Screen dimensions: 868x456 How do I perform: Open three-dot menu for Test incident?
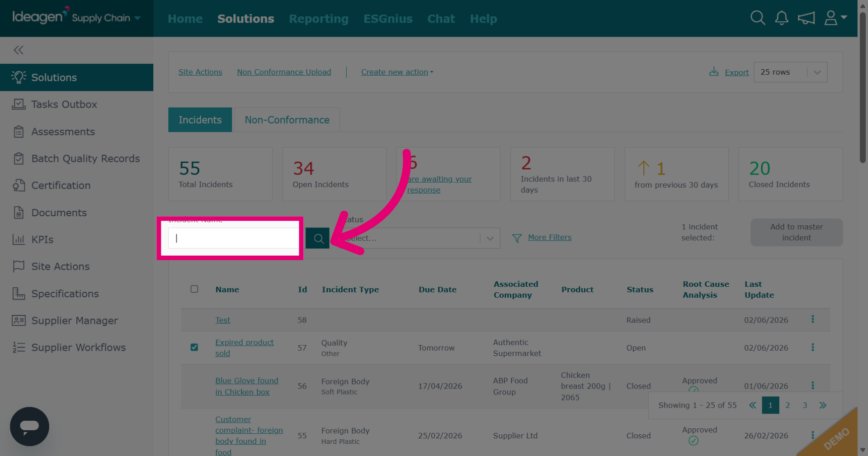[x=813, y=319]
